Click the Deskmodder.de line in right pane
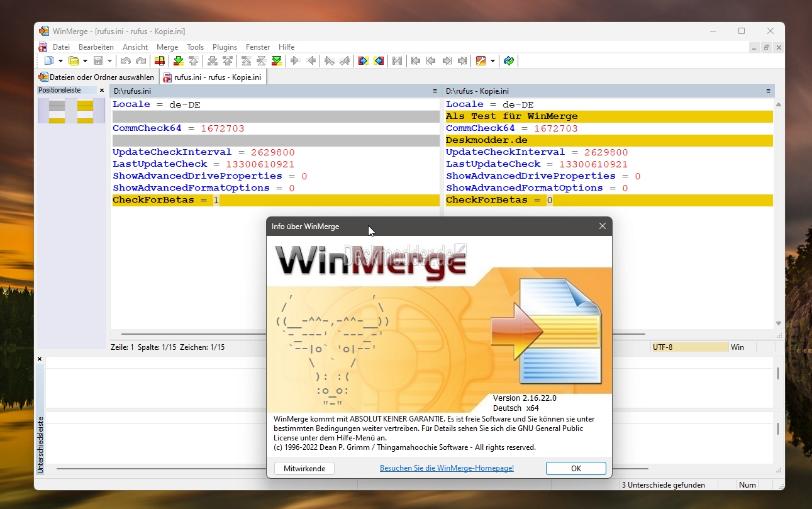This screenshot has width=812, height=509. coord(609,140)
